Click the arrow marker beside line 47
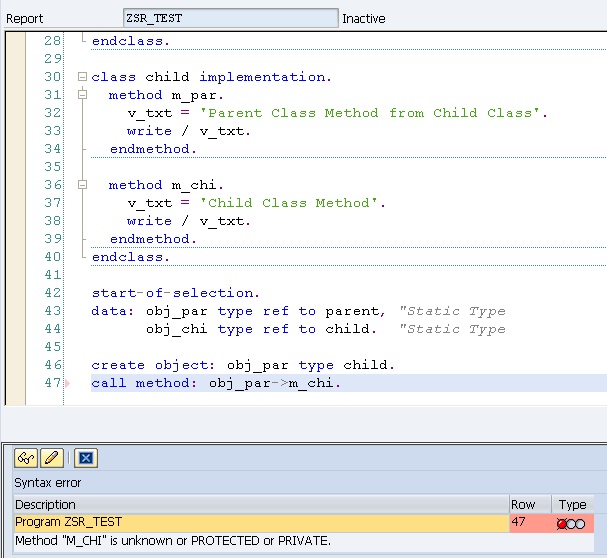The width and height of the screenshot is (607, 558). click(x=68, y=384)
